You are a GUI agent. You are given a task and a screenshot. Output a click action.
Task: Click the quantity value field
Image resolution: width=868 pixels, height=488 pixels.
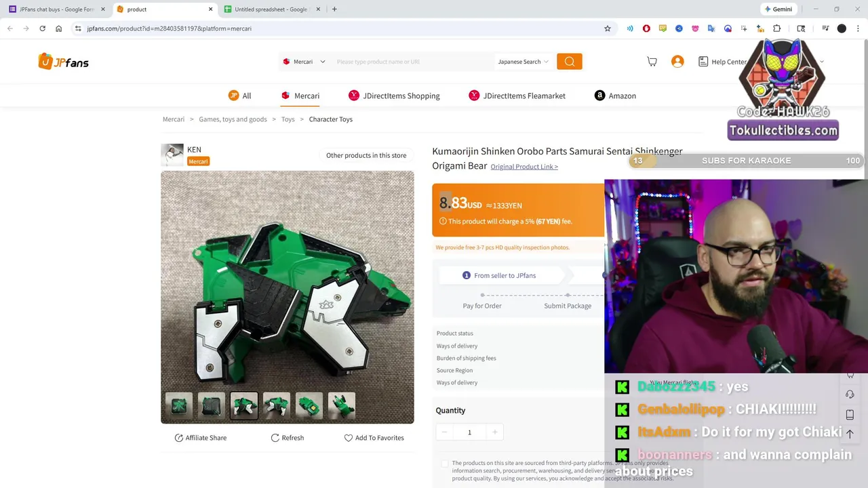[469, 432]
